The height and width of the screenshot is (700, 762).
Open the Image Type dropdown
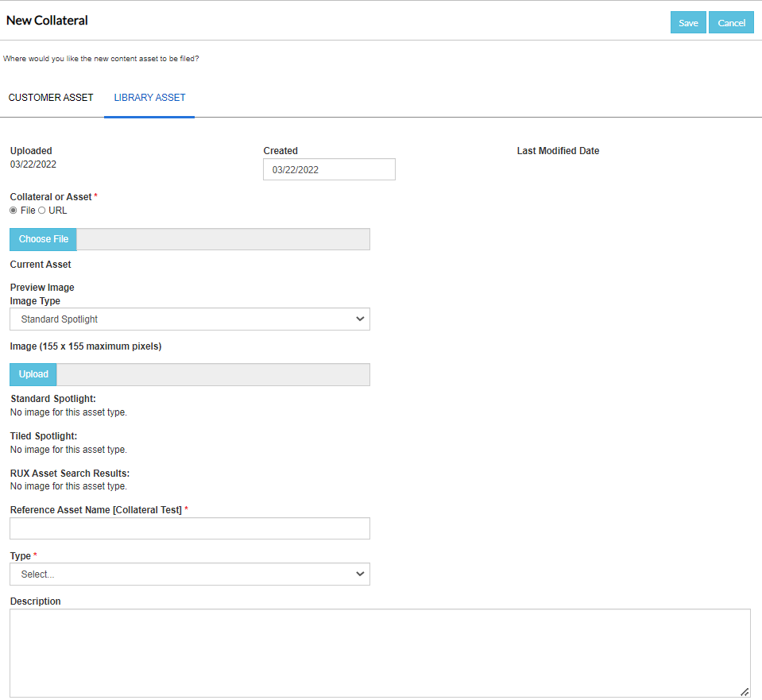(x=190, y=319)
